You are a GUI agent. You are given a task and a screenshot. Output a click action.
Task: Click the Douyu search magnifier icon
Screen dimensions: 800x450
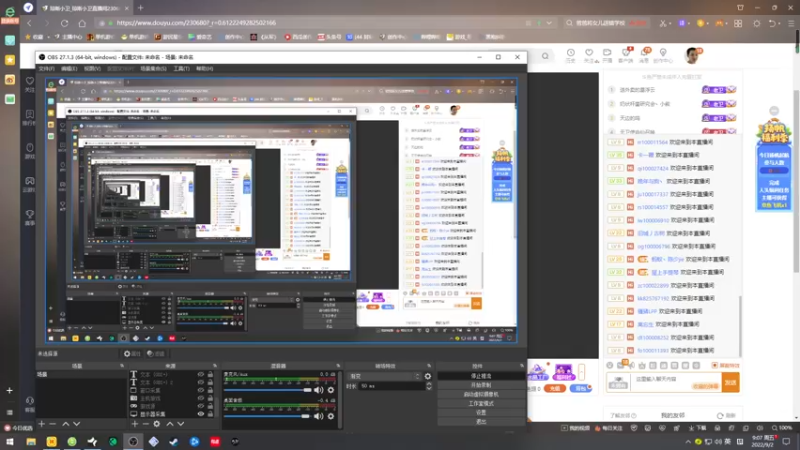(545, 56)
